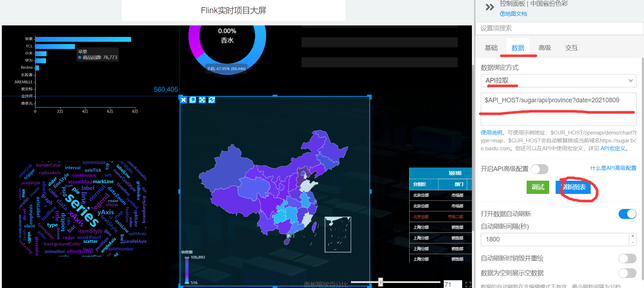Click the donut chart center 香水 label
Viewport: 644px width, 288px height.
227,40
